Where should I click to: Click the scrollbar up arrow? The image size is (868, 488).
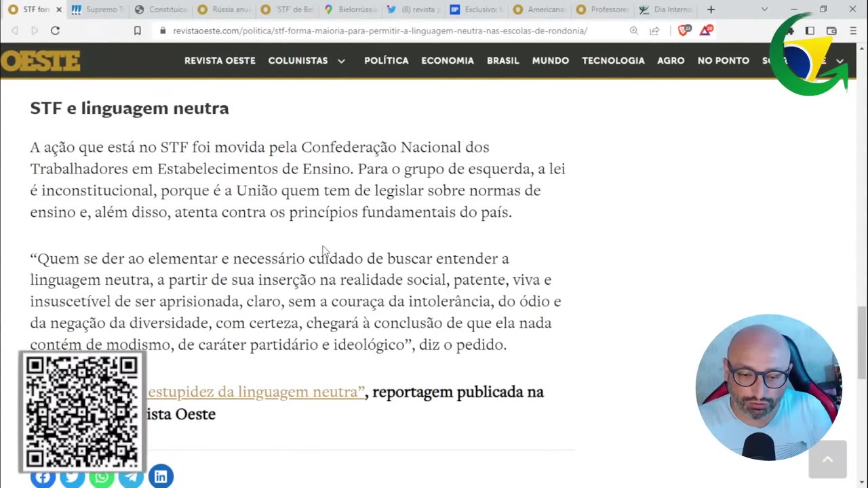click(x=862, y=47)
